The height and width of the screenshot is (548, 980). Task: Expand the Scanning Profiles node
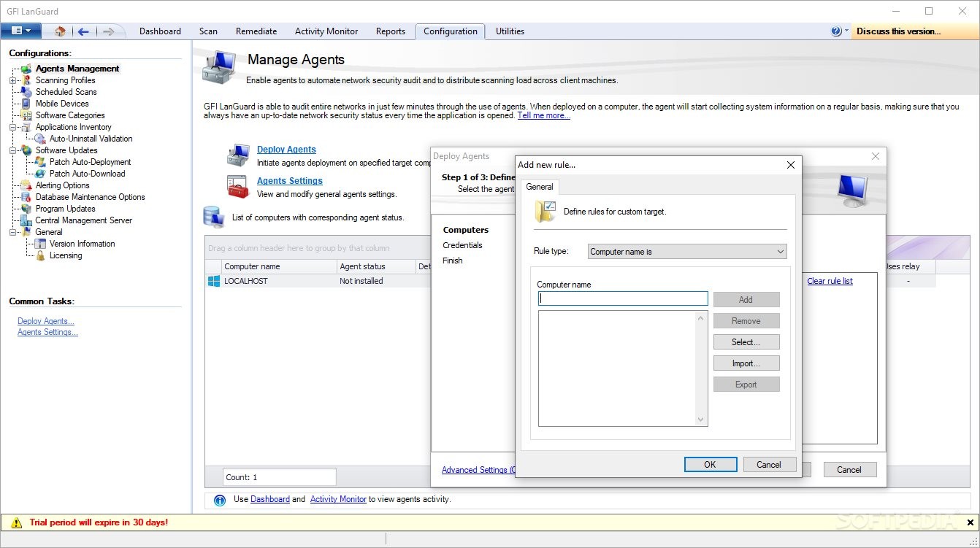12,80
